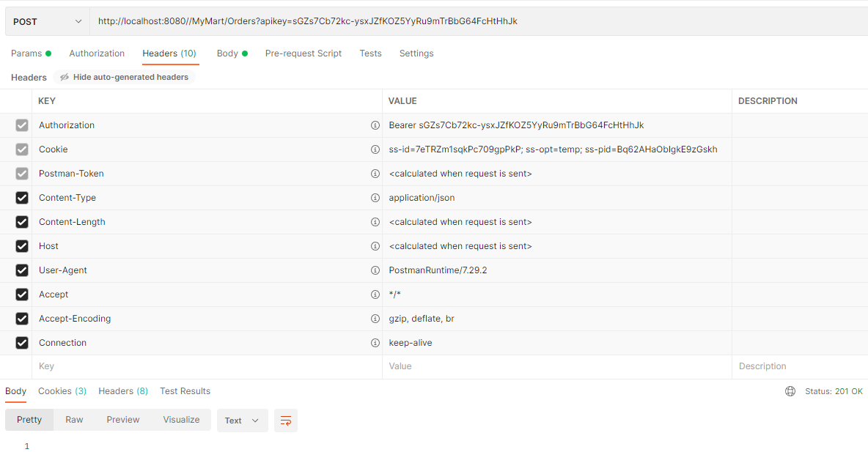Open the Pre-request Script tab
Image resolution: width=868 pixels, height=452 pixels.
point(304,53)
